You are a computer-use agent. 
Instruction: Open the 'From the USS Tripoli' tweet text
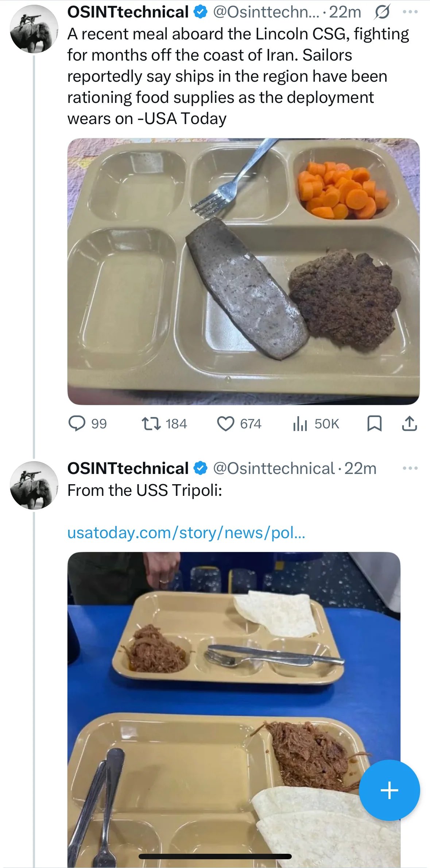(x=145, y=490)
